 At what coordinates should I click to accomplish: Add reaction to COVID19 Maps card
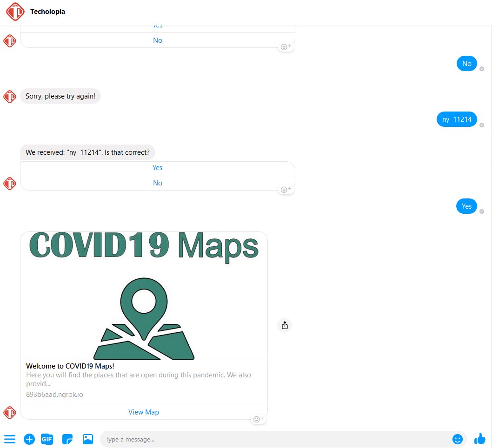[x=259, y=419]
